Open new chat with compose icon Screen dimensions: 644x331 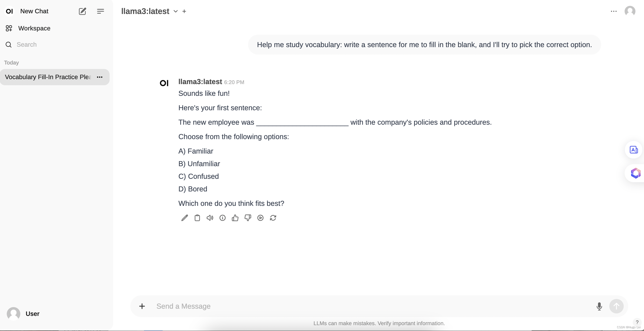(82, 11)
